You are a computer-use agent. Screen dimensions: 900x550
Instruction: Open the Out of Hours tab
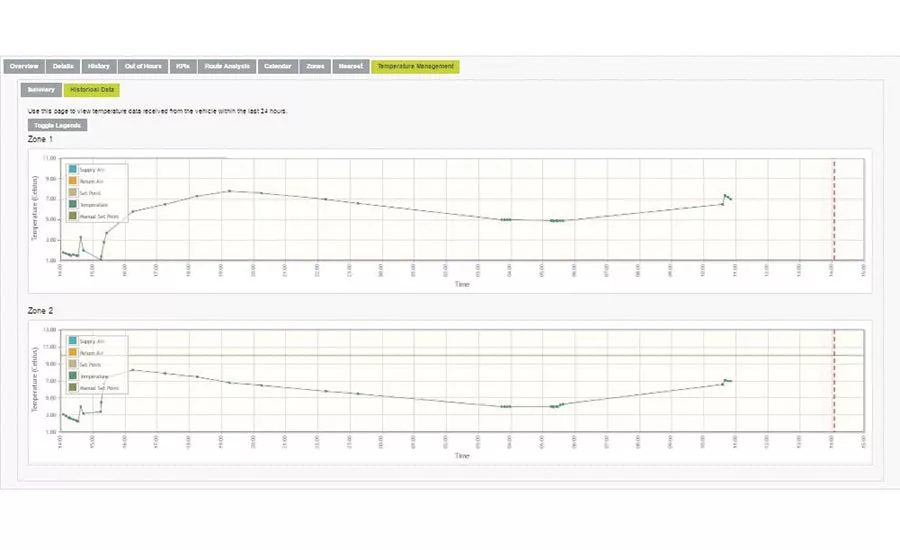pyautogui.click(x=142, y=66)
